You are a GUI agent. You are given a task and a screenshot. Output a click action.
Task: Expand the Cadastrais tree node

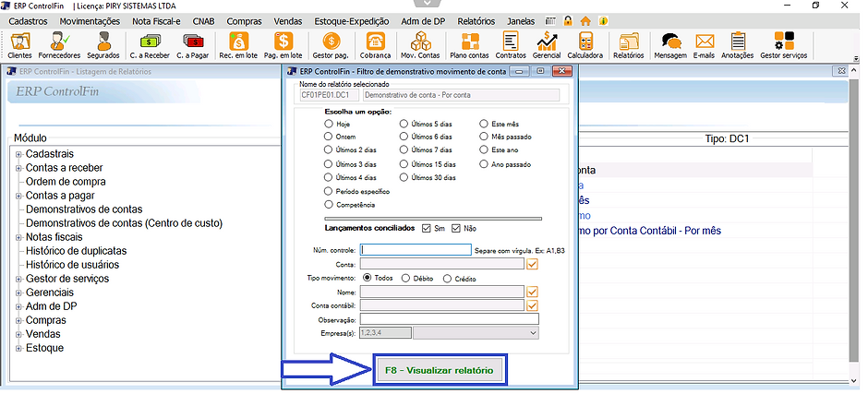coord(18,154)
